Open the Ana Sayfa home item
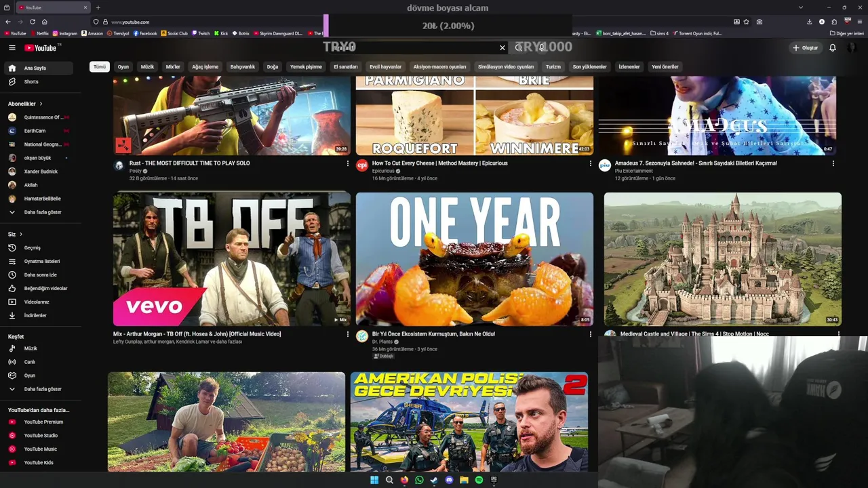The image size is (868, 488). pos(38,68)
